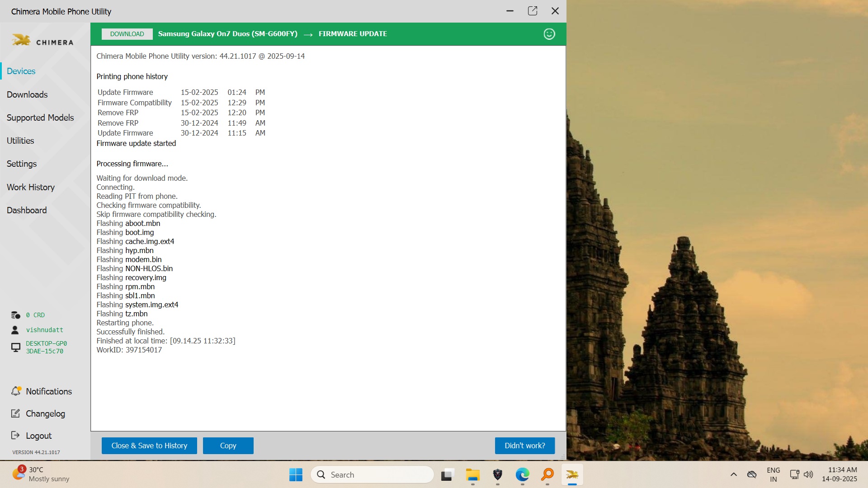Open the Changelog pencil icon
Screen dimensions: 868x488
click(x=15, y=413)
